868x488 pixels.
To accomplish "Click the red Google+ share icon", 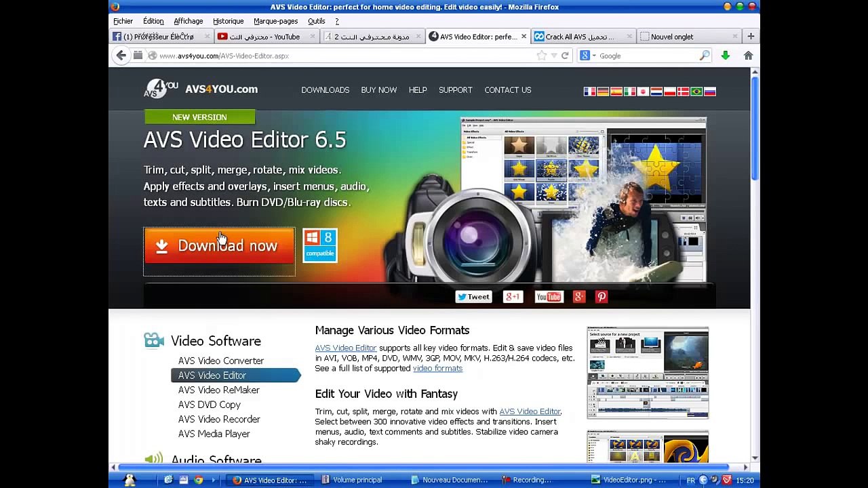I will [578, 297].
